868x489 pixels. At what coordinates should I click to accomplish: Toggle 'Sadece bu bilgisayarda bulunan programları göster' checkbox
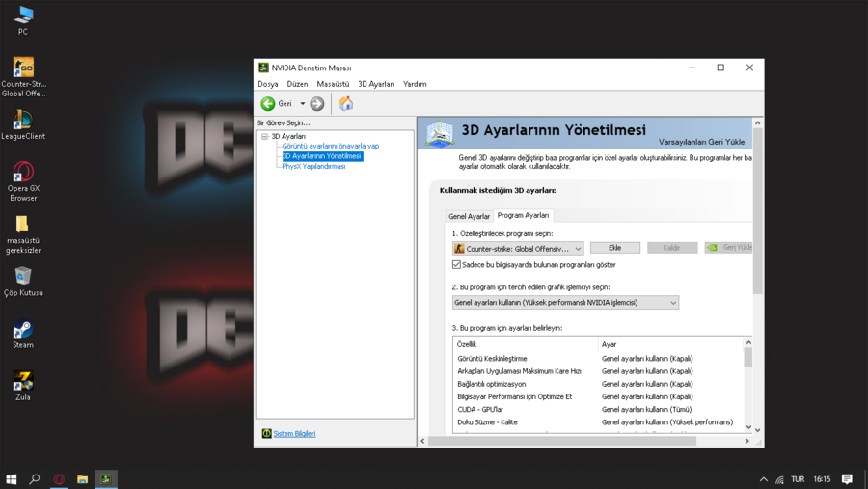click(457, 264)
